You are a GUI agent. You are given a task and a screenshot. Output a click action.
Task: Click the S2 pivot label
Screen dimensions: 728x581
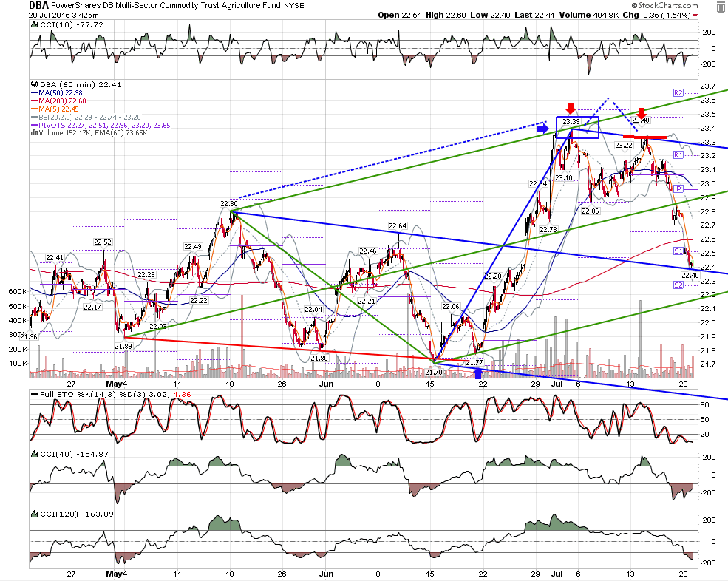click(678, 285)
